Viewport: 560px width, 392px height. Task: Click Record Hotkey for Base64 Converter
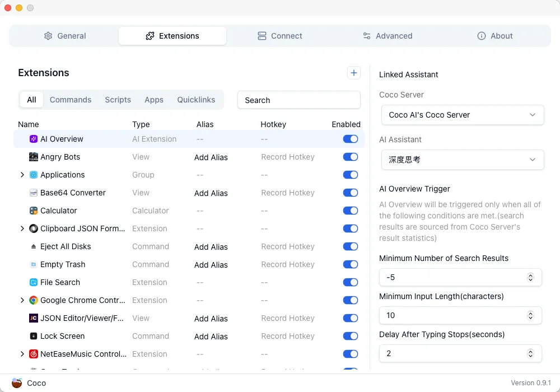pos(288,193)
